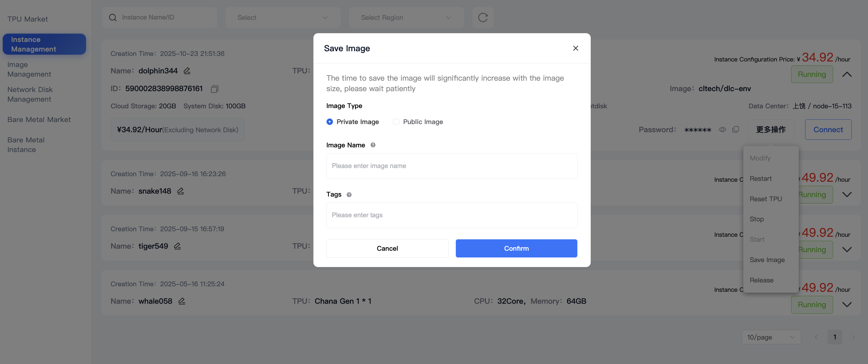Choose the Public Image radio option

(396, 122)
